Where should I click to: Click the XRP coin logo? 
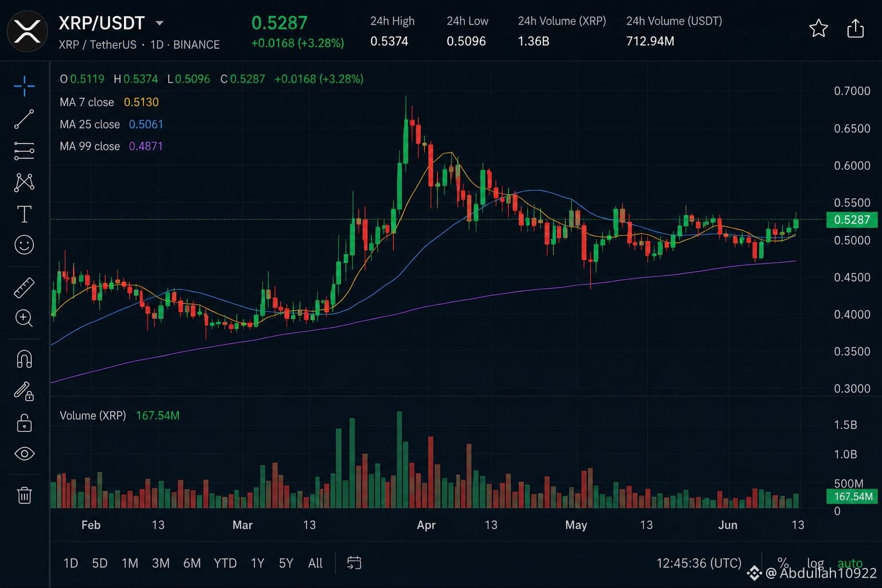point(27,31)
